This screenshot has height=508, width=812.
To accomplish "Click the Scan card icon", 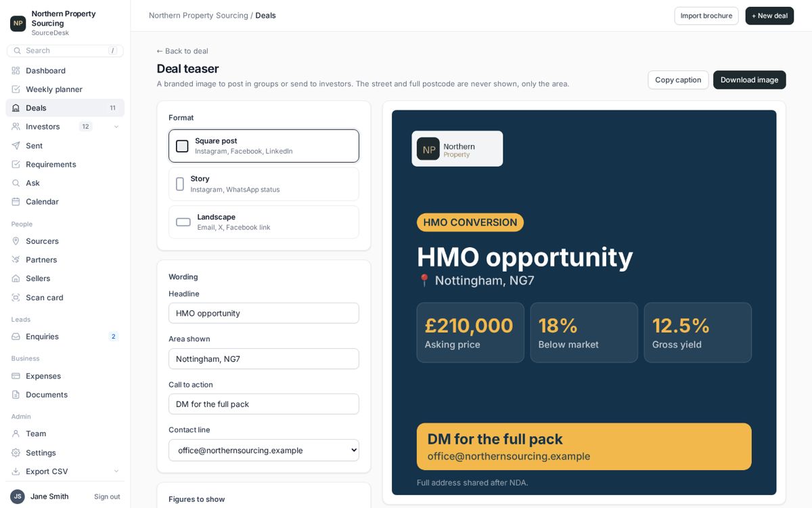I will [x=16, y=297].
